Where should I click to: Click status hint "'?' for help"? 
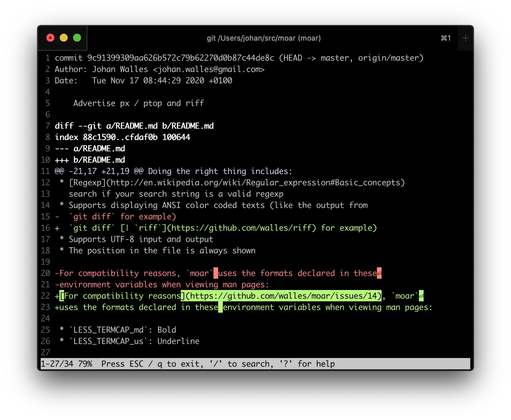[x=307, y=364]
